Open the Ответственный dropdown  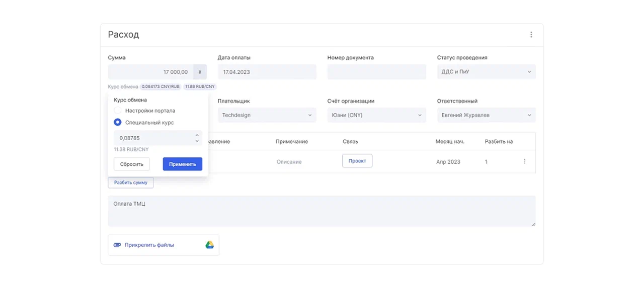[486, 115]
